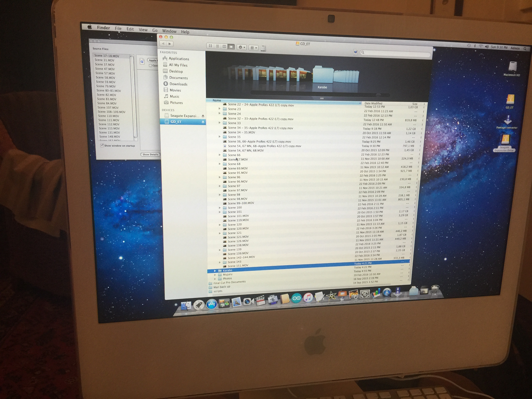This screenshot has width=532, height=399.
Task: Open the Downloads folder in sidebar
Action: click(x=178, y=84)
